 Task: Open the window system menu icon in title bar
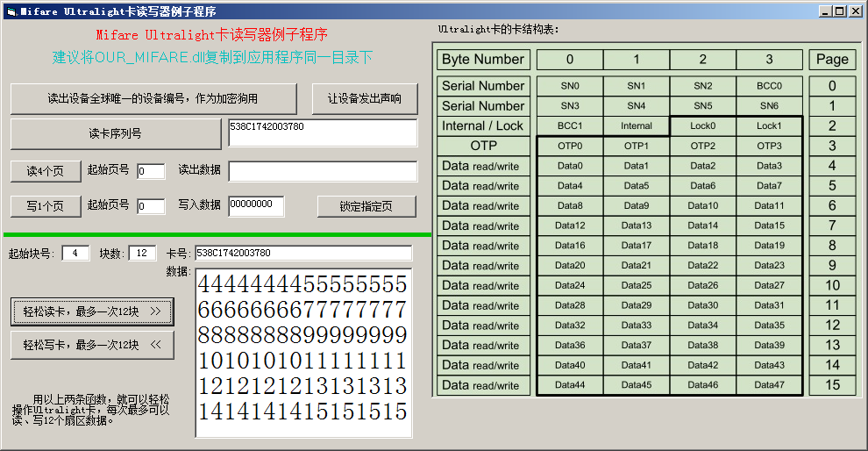pos(11,11)
